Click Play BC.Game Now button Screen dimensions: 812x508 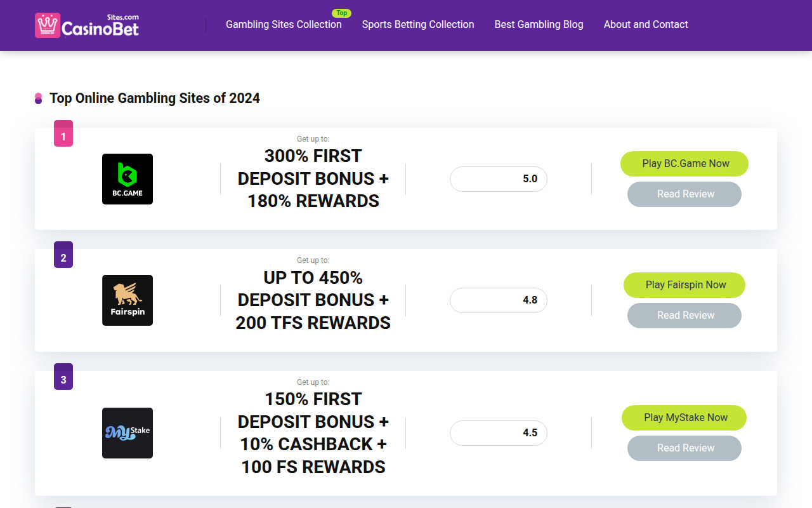(684, 164)
